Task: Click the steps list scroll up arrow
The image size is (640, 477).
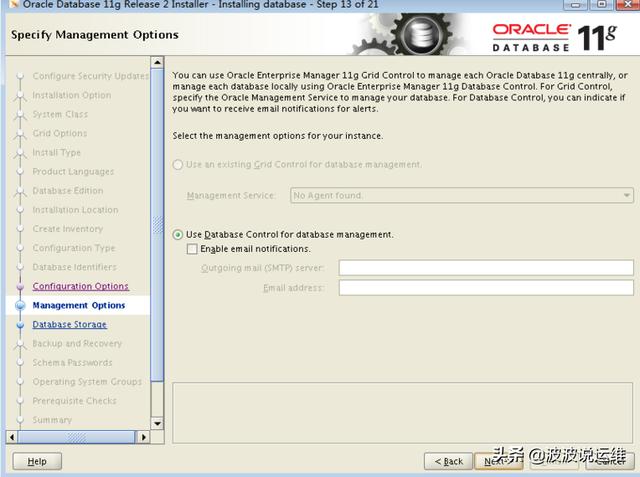Action: (x=157, y=62)
